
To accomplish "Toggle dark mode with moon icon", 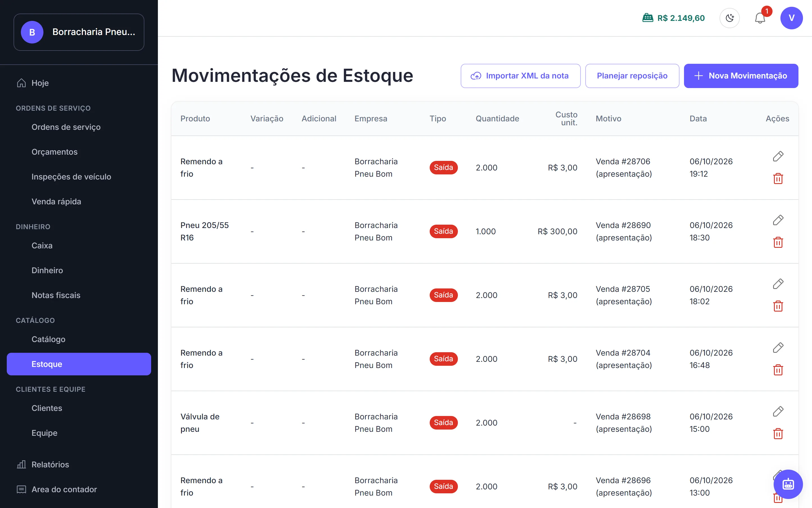I will (x=729, y=18).
